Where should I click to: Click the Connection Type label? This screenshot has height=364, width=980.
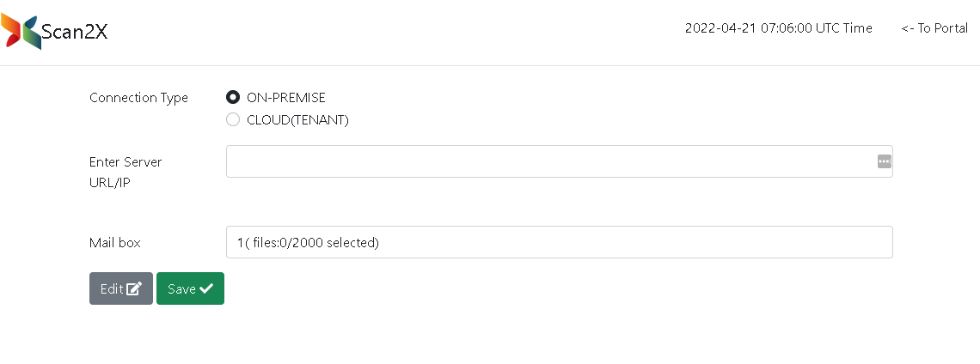pyautogui.click(x=138, y=98)
